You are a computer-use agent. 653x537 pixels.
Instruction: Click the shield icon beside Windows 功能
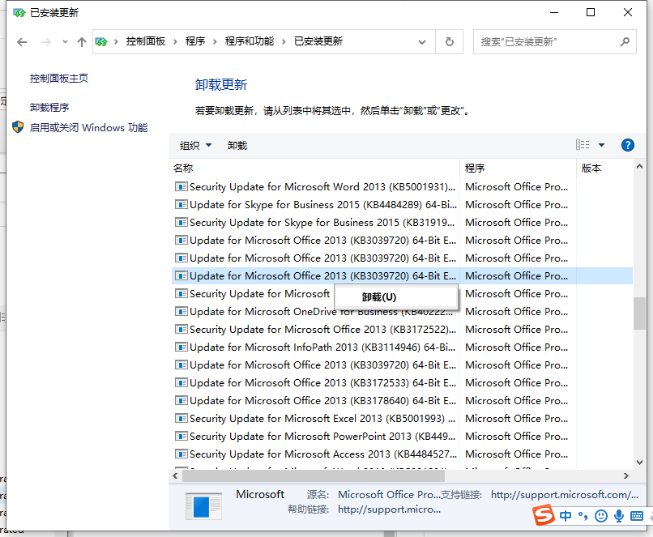pyautogui.click(x=18, y=127)
